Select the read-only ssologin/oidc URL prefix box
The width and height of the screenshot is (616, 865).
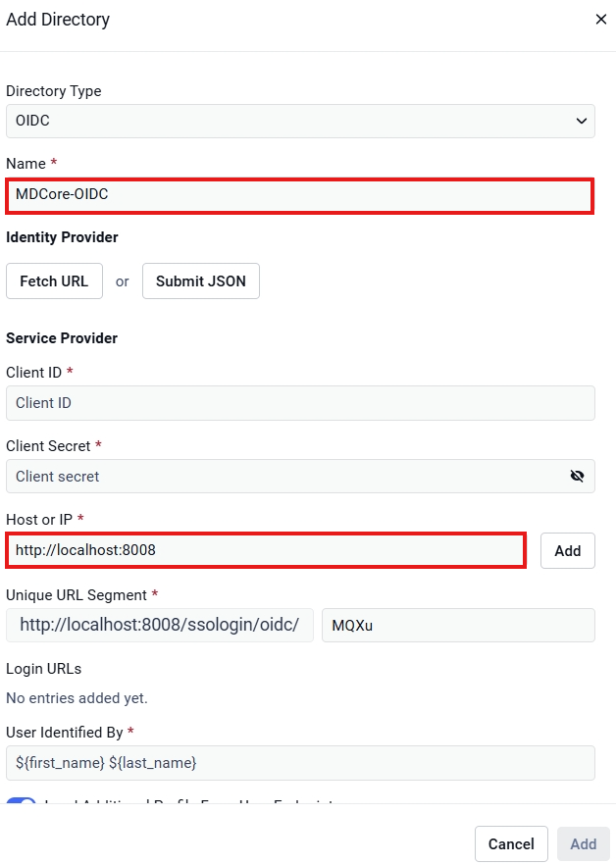coord(160,625)
